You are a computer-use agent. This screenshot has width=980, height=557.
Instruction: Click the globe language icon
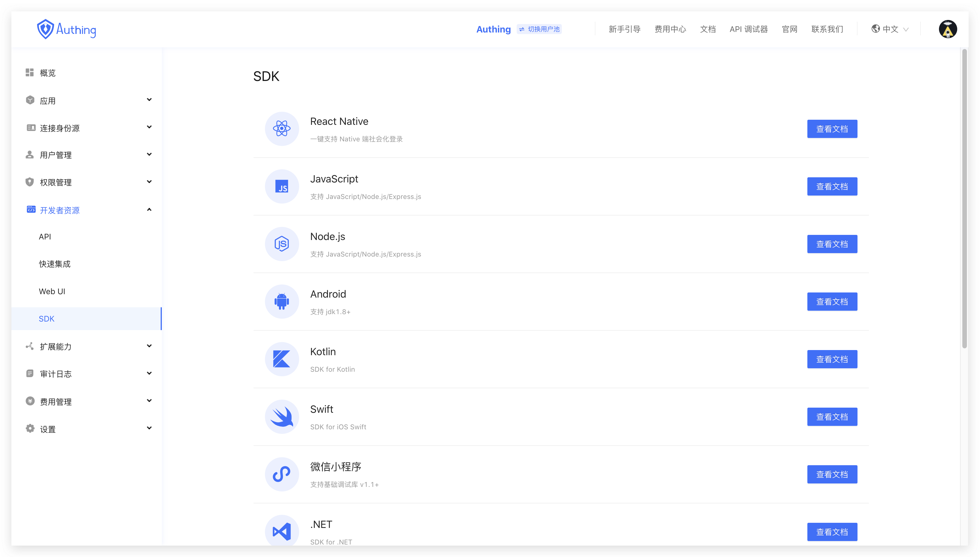pos(876,29)
